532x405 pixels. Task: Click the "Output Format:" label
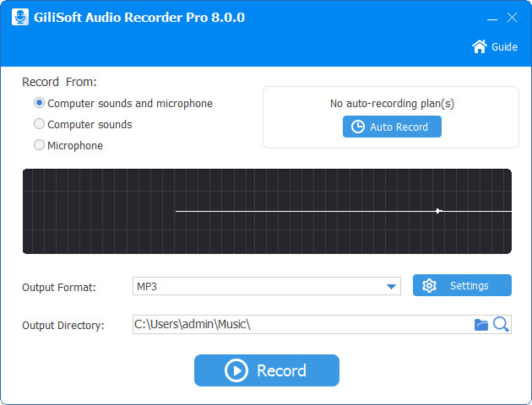click(59, 288)
